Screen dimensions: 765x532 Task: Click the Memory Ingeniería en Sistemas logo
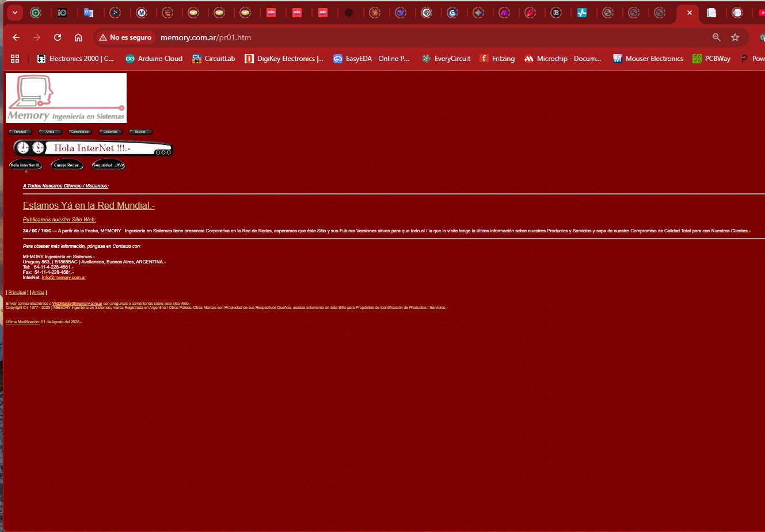click(x=66, y=98)
